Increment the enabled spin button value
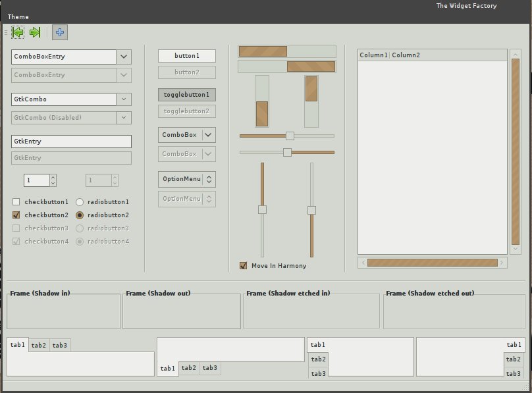Viewport: 532px width, 393px height. (x=53, y=177)
